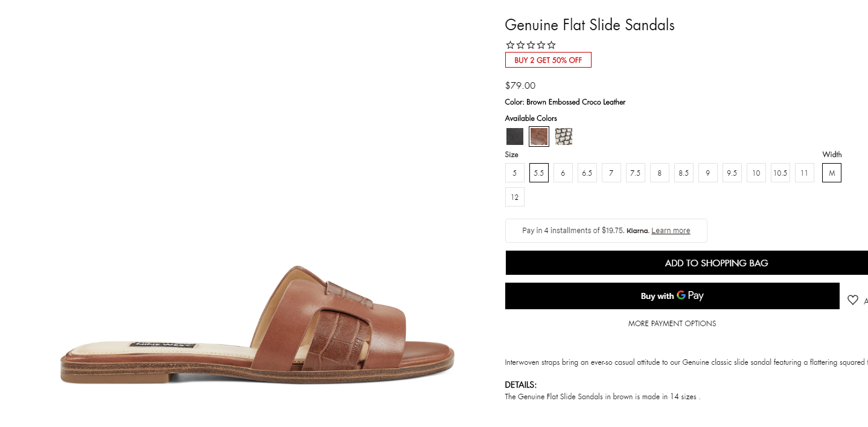Click the Buy 2 Get 50% Off badge

point(548,60)
